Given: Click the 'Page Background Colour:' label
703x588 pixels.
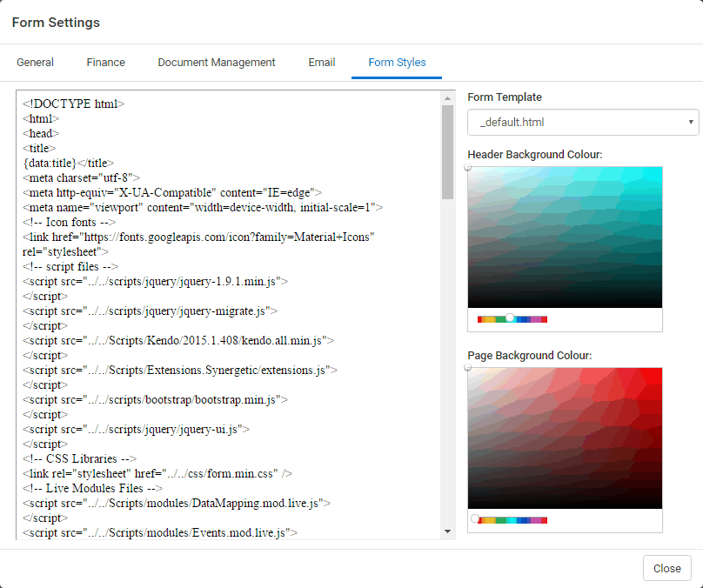Looking at the screenshot, I should [530, 356].
